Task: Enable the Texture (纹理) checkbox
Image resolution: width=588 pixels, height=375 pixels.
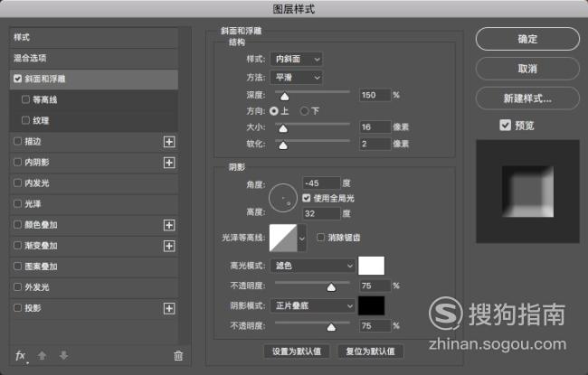Action: point(25,120)
